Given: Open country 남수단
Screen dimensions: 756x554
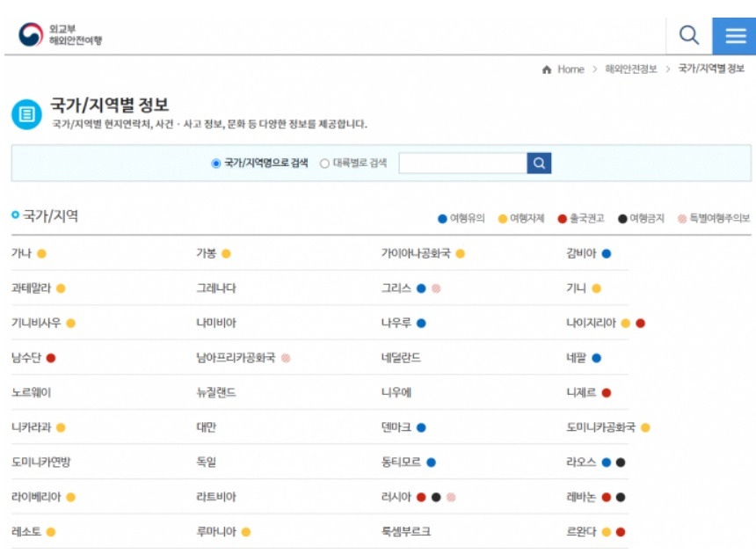Looking at the screenshot, I should point(26,358).
